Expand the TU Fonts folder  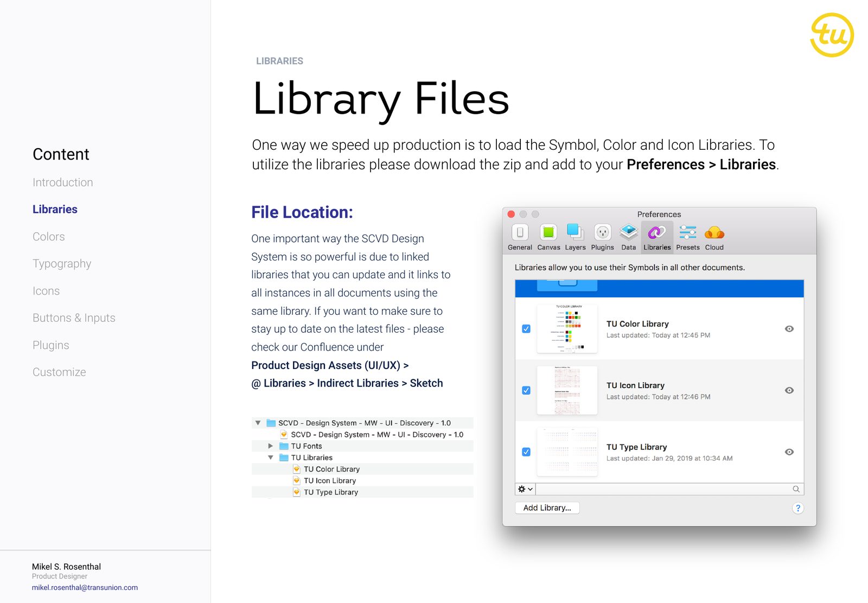271,446
